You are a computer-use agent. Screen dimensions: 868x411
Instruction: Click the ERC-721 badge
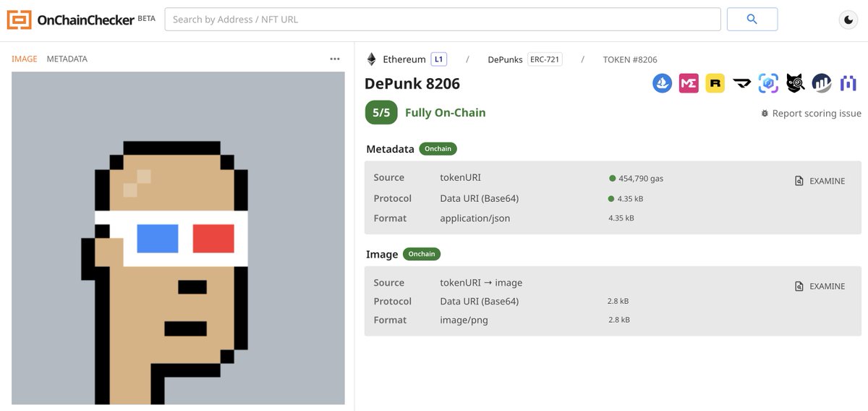[545, 59]
